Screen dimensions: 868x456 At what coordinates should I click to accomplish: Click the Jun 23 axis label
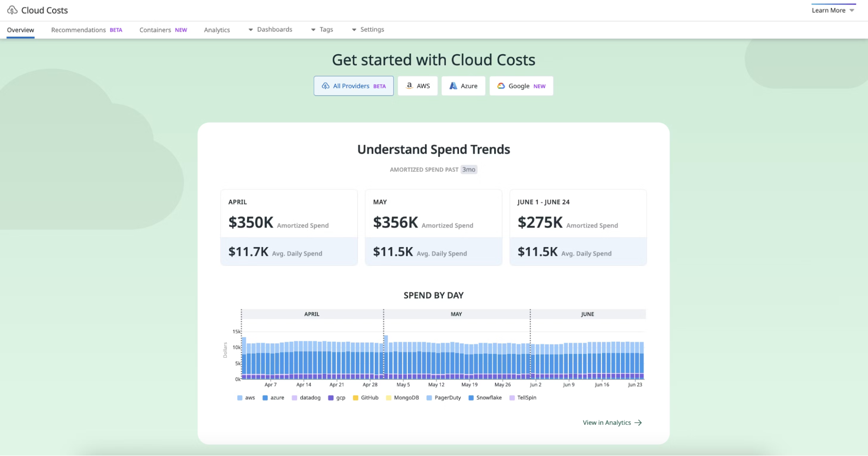635,385
